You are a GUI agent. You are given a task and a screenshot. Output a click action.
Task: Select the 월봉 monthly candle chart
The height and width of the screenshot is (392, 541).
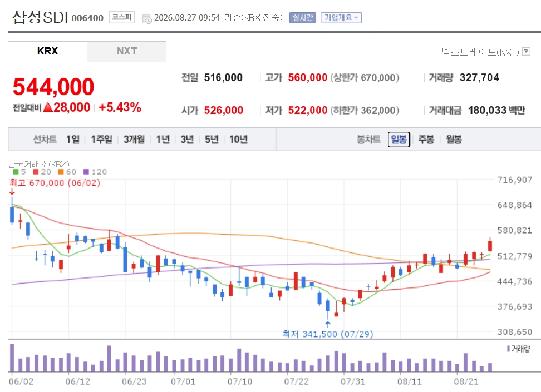coord(454,140)
